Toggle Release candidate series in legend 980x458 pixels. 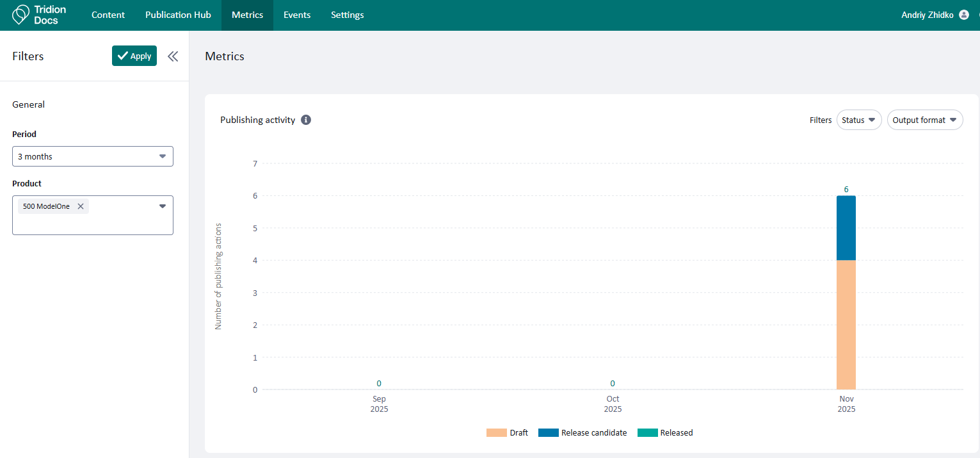pos(582,433)
